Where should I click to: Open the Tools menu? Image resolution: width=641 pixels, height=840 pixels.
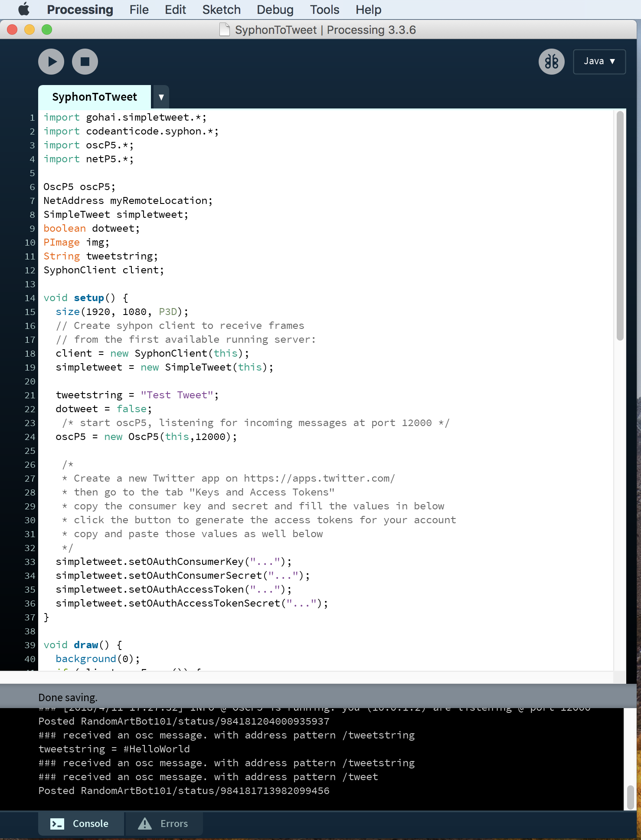coord(324,10)
